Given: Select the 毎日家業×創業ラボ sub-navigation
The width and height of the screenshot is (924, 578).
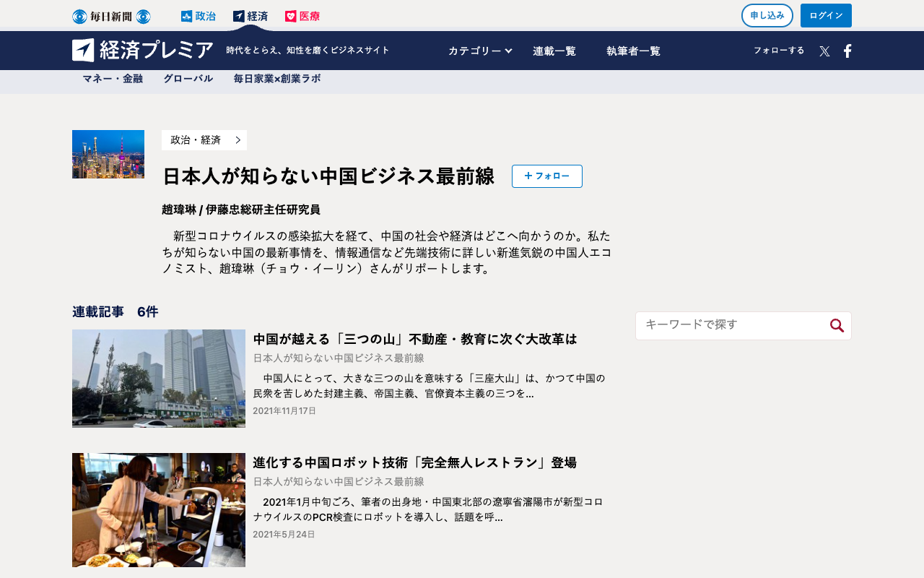Looking at the screenshot, I should coord(276,78).
